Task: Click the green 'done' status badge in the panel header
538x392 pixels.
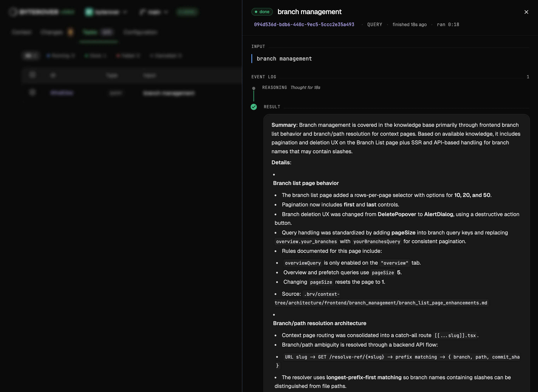Action: pos(262,12)
